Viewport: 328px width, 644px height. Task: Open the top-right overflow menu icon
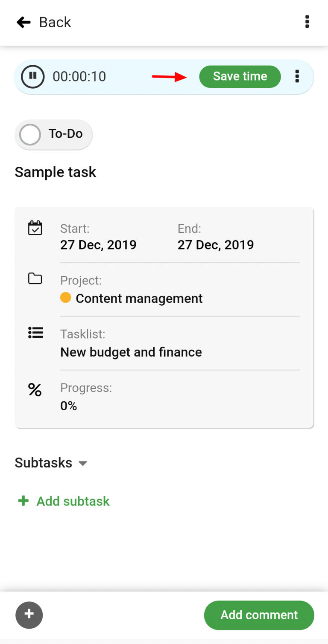(307, 21)
